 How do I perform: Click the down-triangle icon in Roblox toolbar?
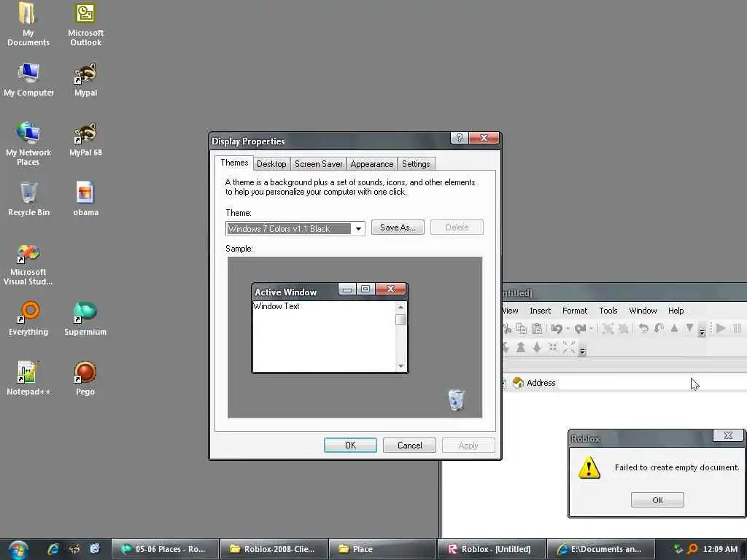(x=689, y=328)
